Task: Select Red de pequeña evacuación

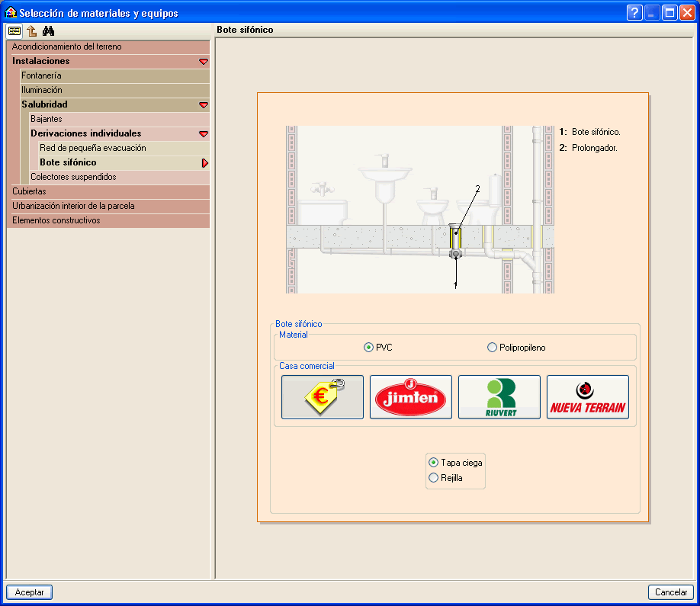Action: pos(124,148)
